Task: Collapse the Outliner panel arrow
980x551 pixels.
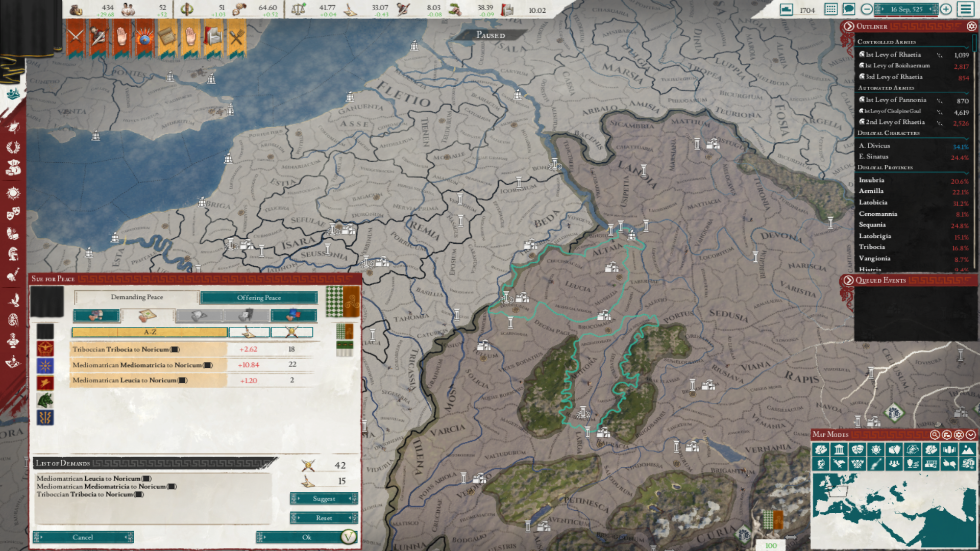Action: [x=848, y=26]
